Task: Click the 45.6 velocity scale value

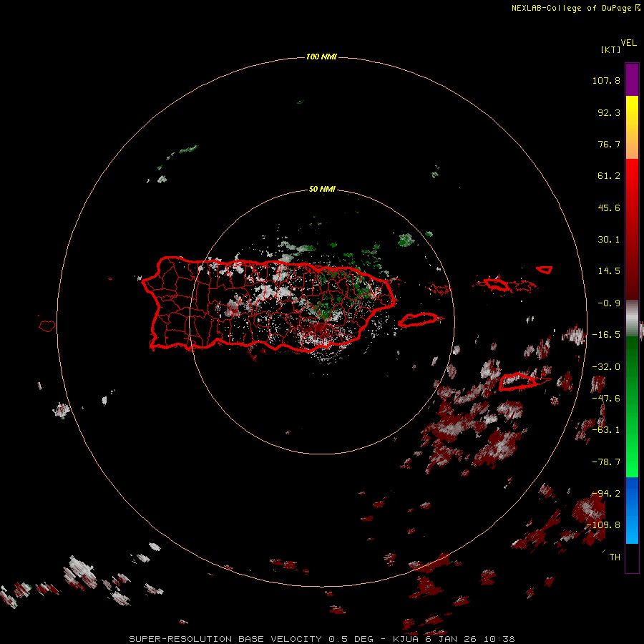Action: coord(609,208)
